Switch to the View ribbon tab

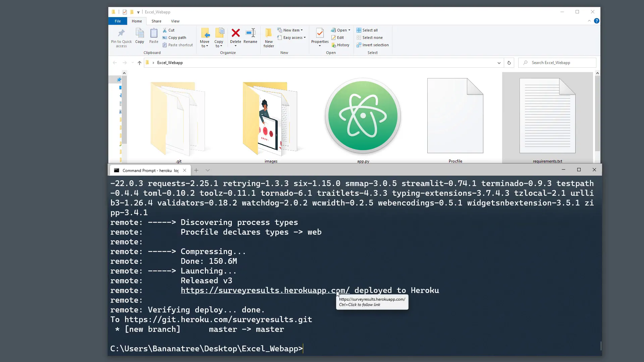pyautogui.click(x=175, y=21)
